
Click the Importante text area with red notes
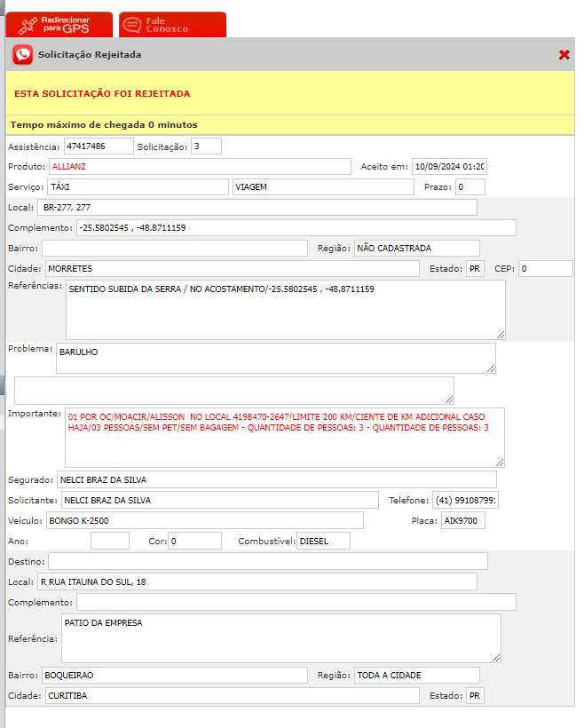[x=285, y=438]
